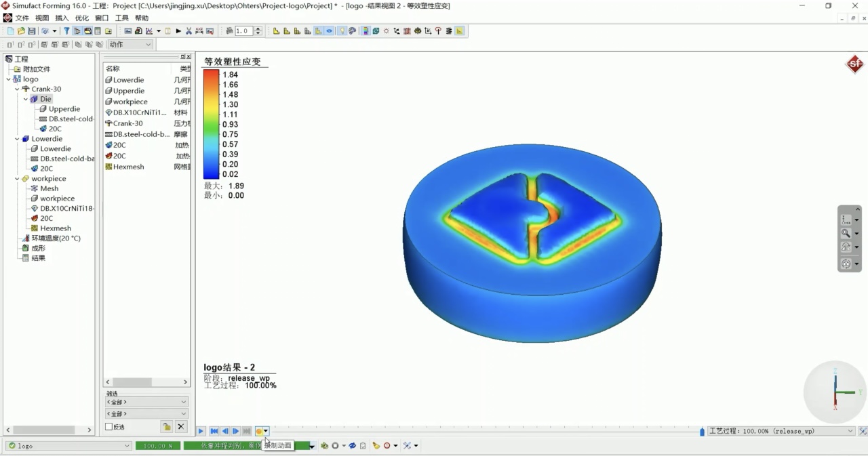Select DB.X10CrNiTi1... row in object list
Image resolution: width=868 pixels, height=456 pixels.
click(147, 112)
